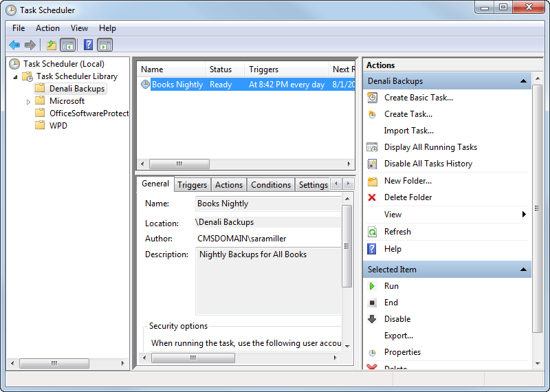Open the View menu in menu bar
The image size is (550, 392).
coord(79,28)
